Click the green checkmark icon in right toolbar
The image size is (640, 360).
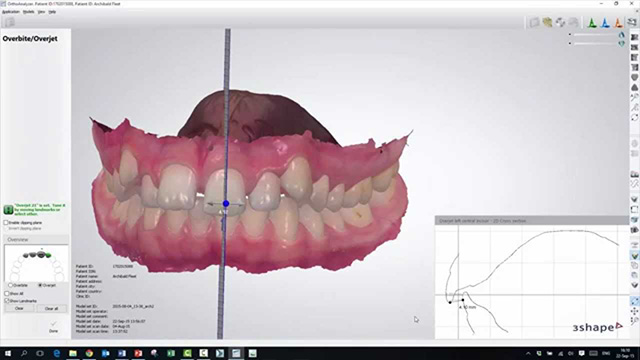coord(634,256)
